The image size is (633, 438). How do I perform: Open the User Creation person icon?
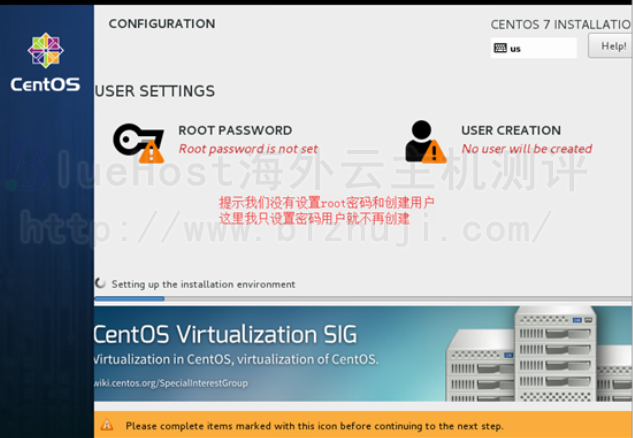pyautogui.click(x=425, y=142)
